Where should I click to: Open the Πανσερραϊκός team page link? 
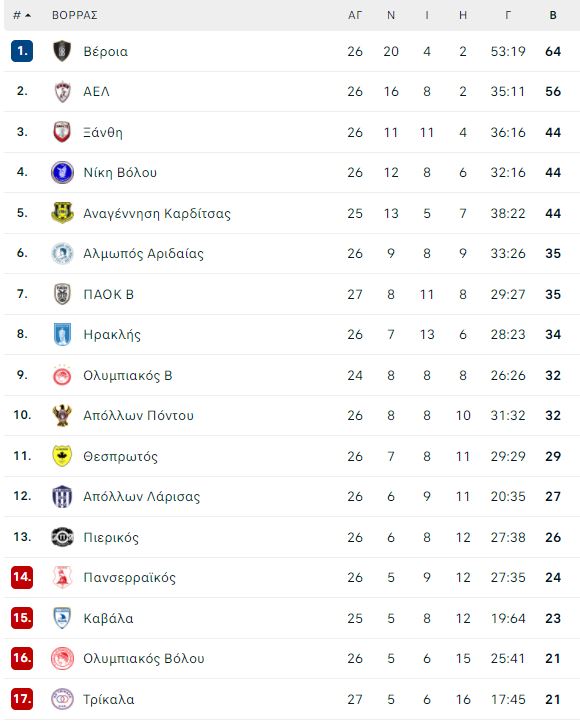[x=130, y=578]
